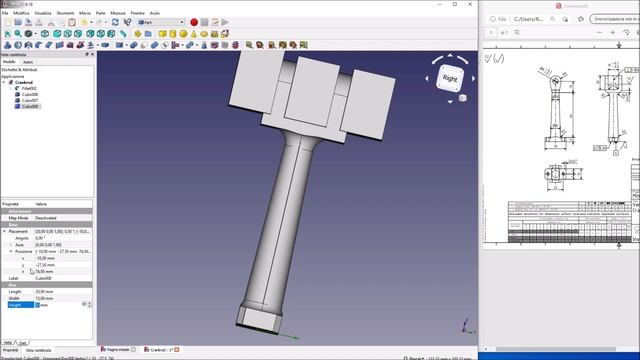
Task: Expand the Asse property row
Action: click(11, 245)
